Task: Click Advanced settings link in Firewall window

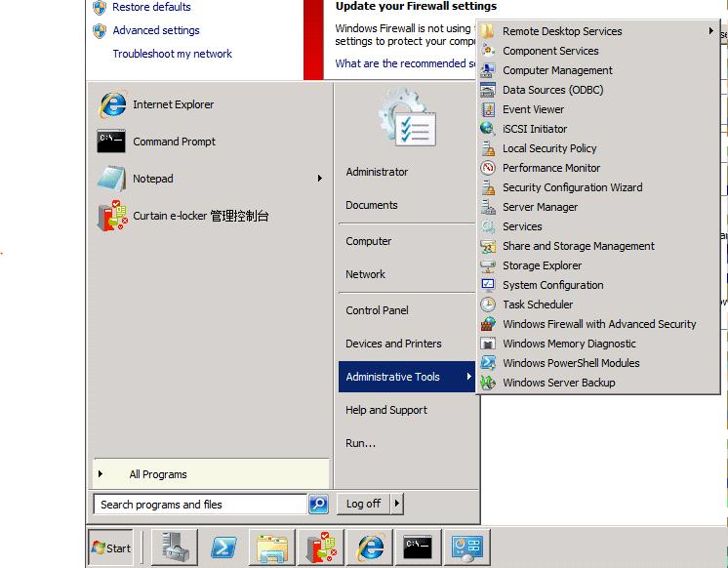Action: click(x=156, y=30)
